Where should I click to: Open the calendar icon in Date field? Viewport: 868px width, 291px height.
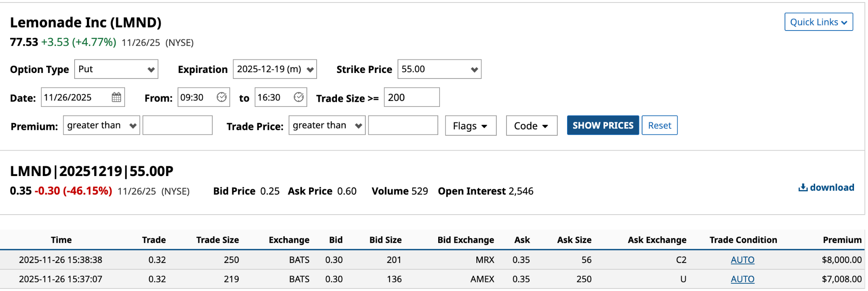[117, 98]
